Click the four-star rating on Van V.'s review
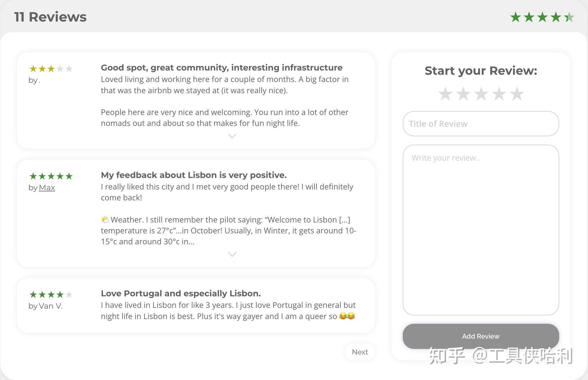 pos(51,295)
